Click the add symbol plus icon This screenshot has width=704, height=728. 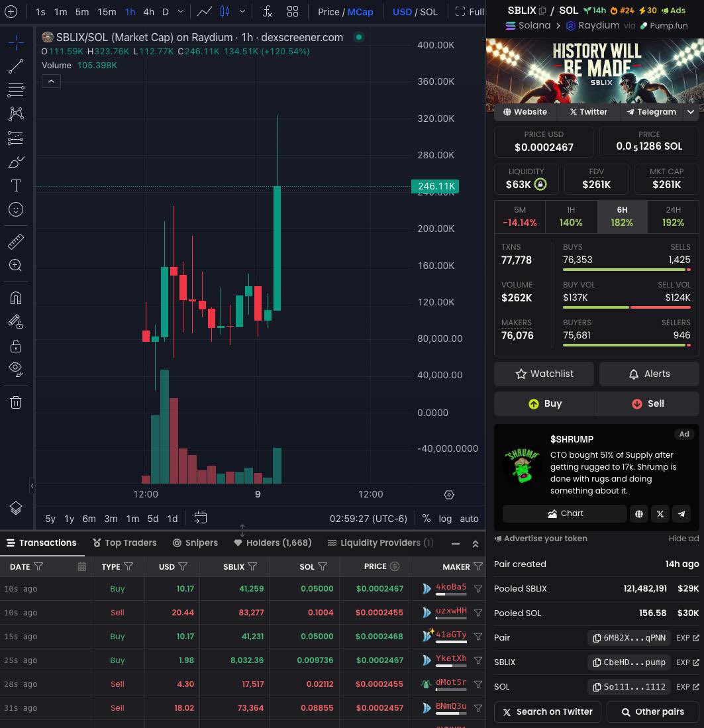pyautogui.click(x=11, y=12)
